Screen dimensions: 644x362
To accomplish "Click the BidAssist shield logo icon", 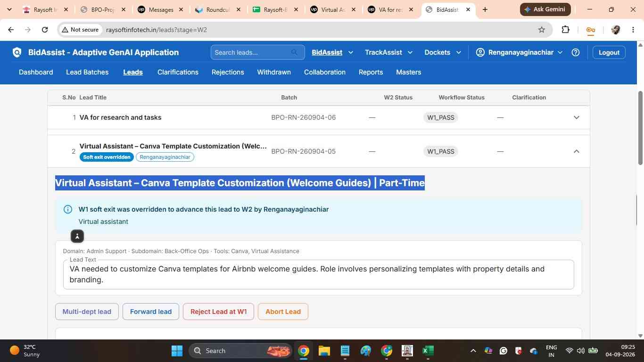I will coord(17,52).
